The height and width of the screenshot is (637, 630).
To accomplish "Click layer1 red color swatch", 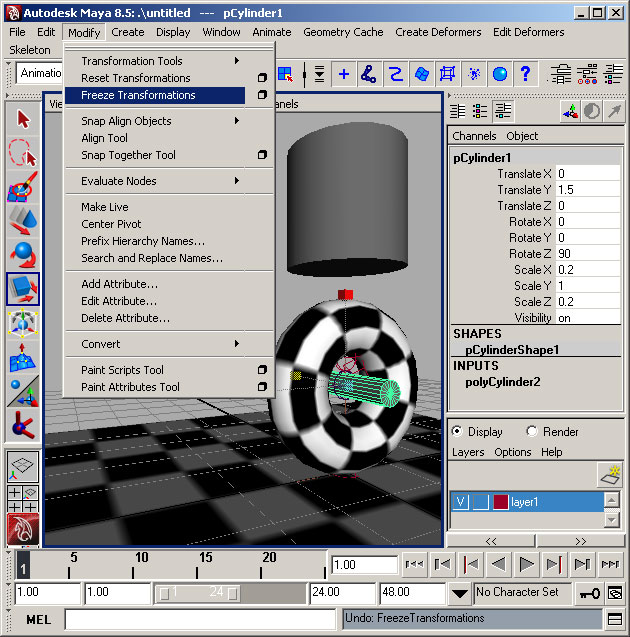I will tap(500, 502).
